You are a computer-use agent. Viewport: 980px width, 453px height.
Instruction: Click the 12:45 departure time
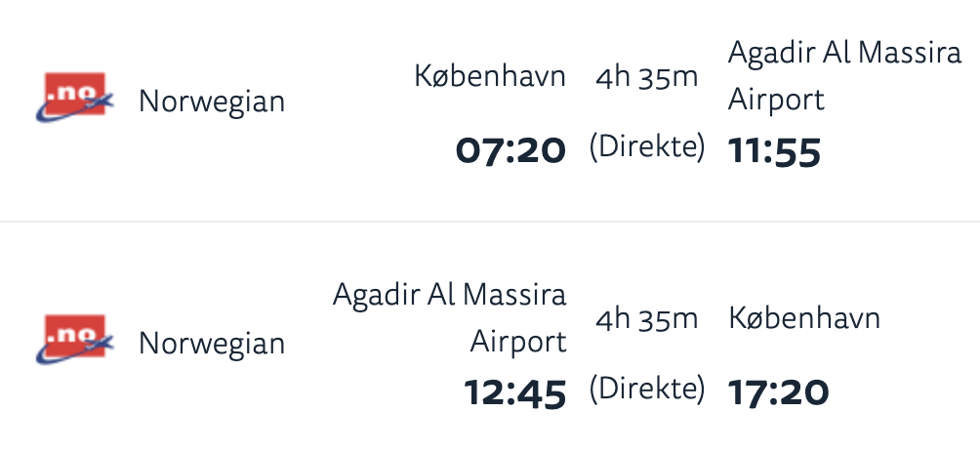pyautogui.click(x=514, y=392)
